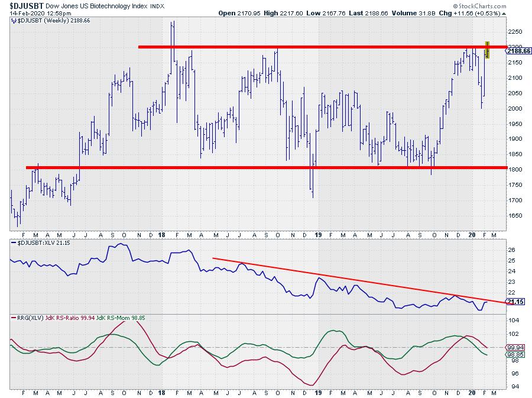The width and height of the screenshot is (532, 398).
Task: Click the 21.15 ratio value tag
Action: (x=516, y=302)
